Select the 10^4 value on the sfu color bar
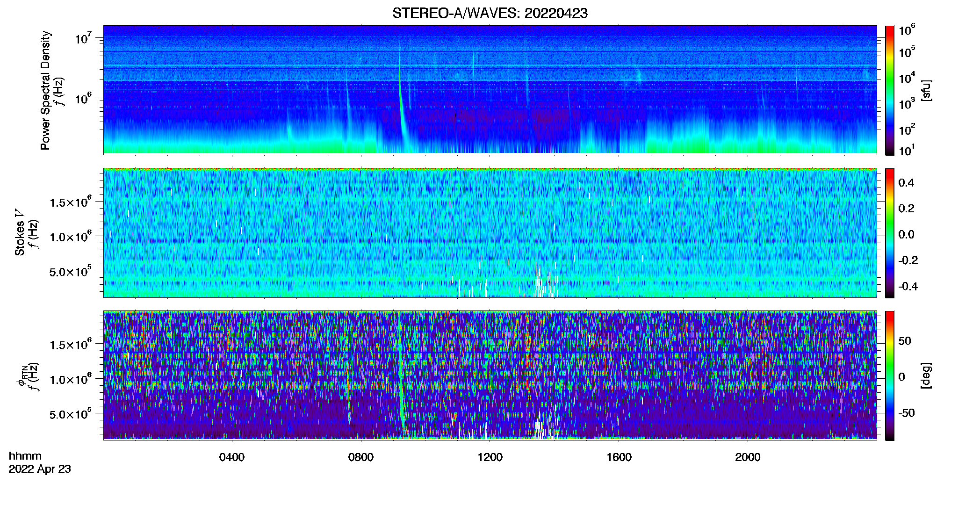 point(907,78)
